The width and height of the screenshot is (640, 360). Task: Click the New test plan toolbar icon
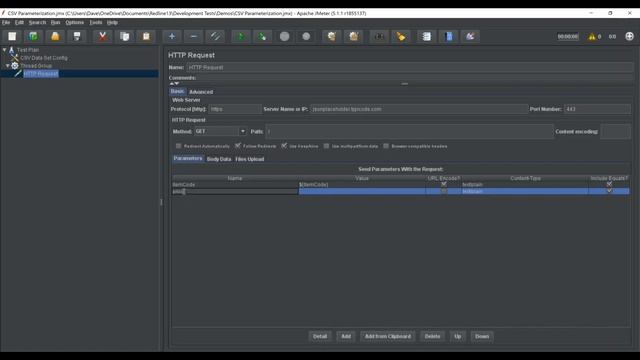tap(12, 36)
